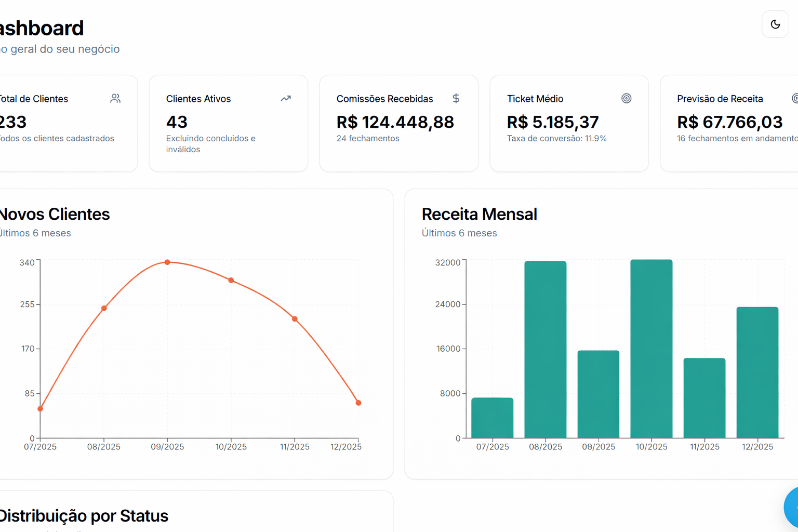Open the blue floating button at bottom right
This screenshot has width=798, height=532.
pyautogui.click(x=792, y=507)
